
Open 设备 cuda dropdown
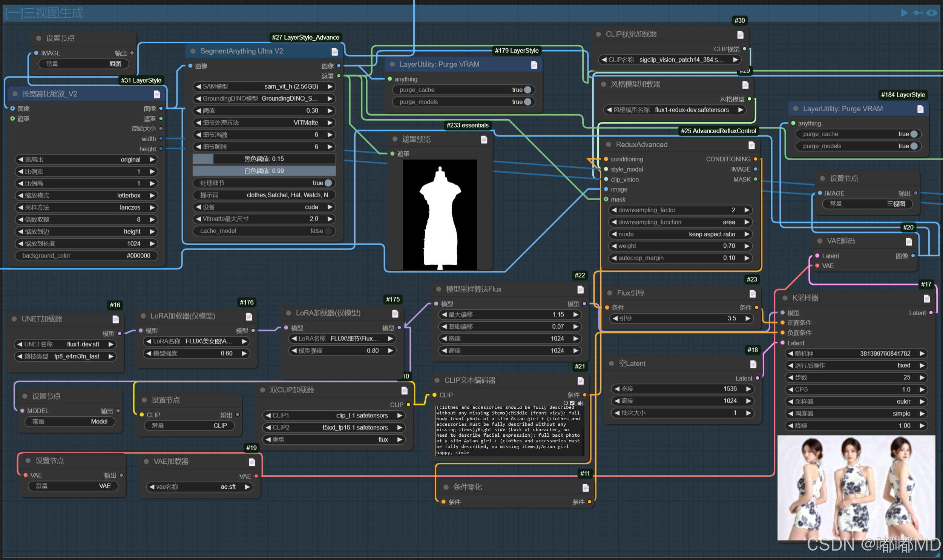(x=264, y=207)
